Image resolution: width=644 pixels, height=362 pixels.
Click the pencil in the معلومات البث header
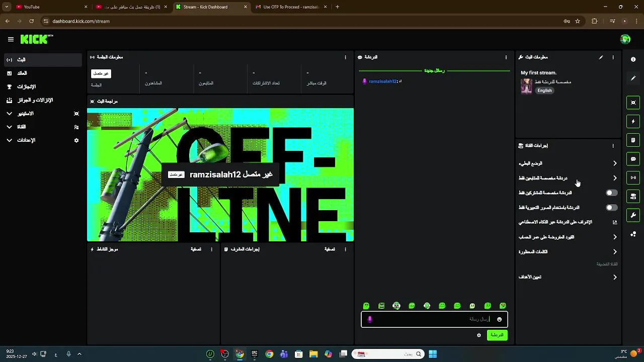coord(601,57)
